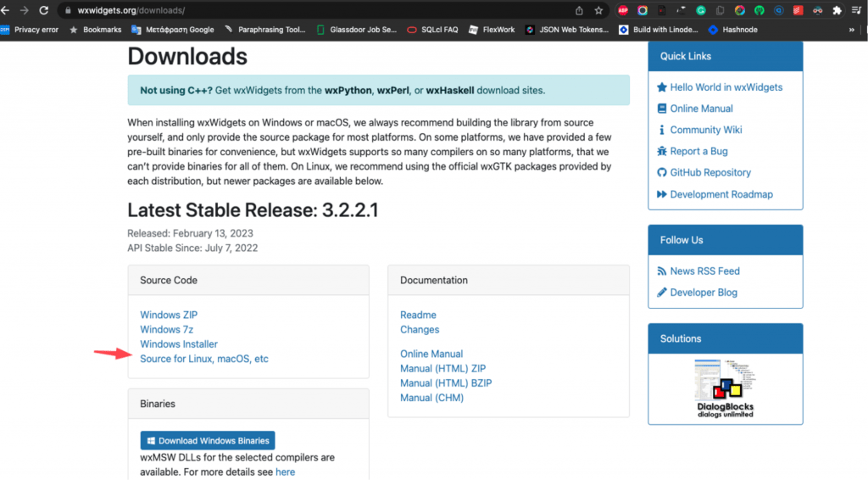The image size is (868, 480).
Task: Download Manual (HTML) ZIP
Action: (442, 368)
